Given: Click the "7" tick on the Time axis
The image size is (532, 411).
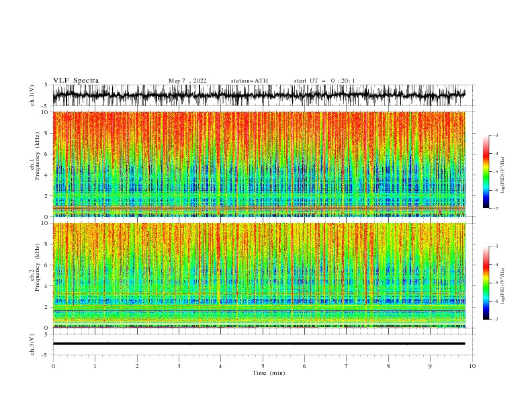Looking at the screenshot, I should pyautogui.click(x=347, y=366).
